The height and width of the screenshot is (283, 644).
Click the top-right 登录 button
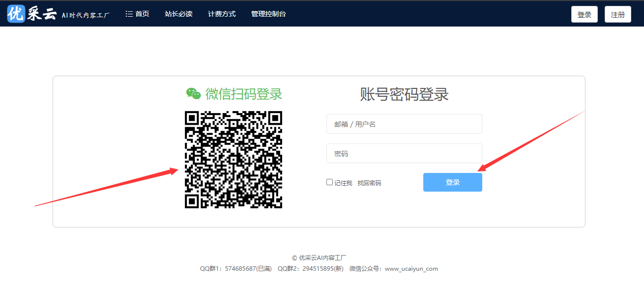[x=584, y=15]
